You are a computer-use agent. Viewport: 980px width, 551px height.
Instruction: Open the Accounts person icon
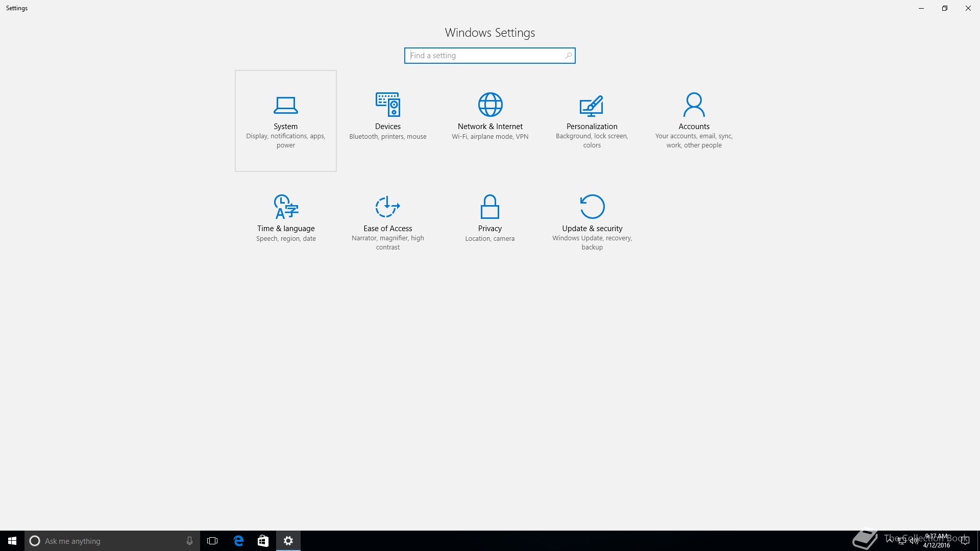click(694, 105)
